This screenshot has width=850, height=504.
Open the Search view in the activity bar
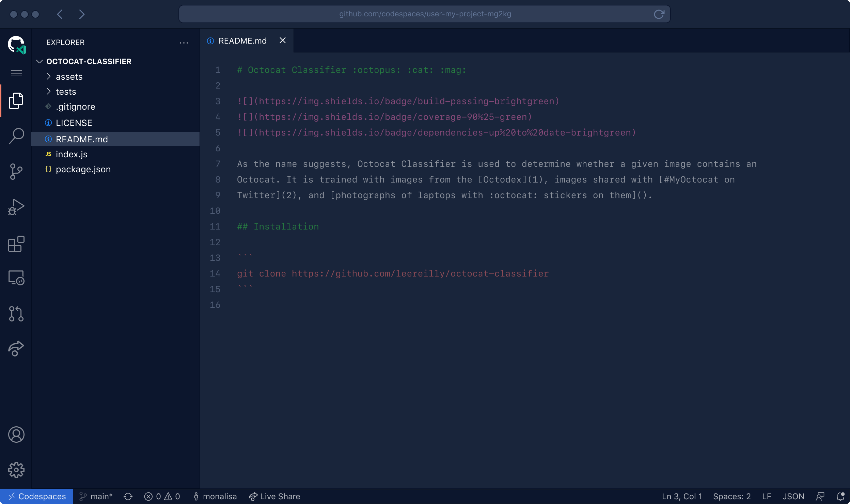pyautogui.click(x=16, y=136)
